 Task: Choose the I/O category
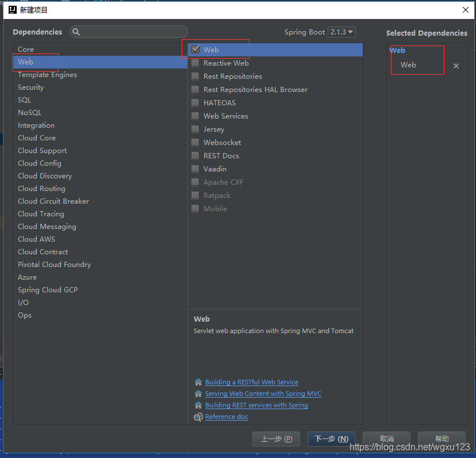[100, 303]
